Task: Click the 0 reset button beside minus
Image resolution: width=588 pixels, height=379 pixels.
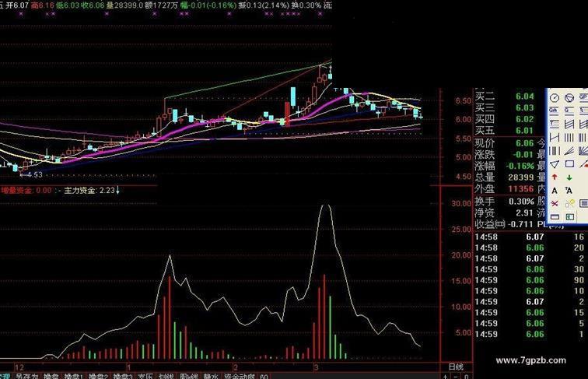Action: [466, 377]
